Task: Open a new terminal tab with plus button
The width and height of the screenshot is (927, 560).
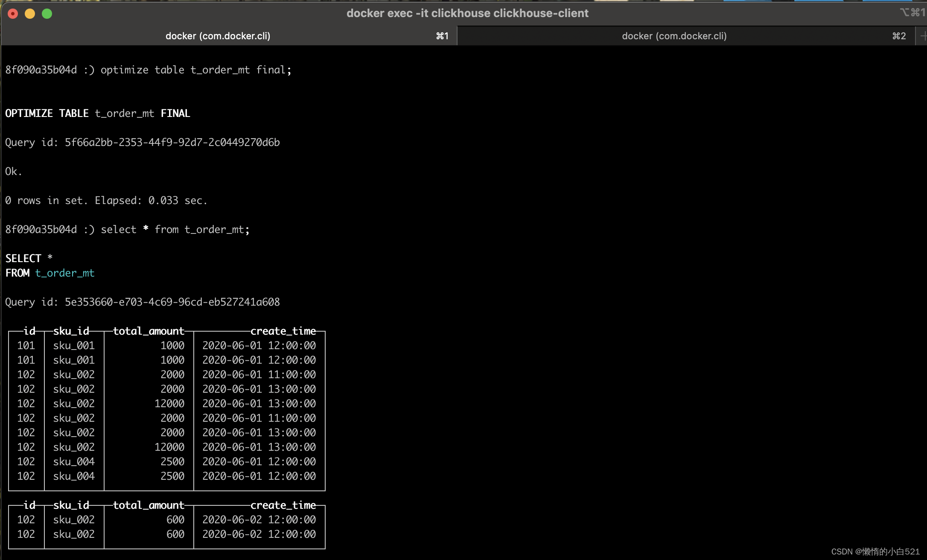Action: tap(922, 36)
